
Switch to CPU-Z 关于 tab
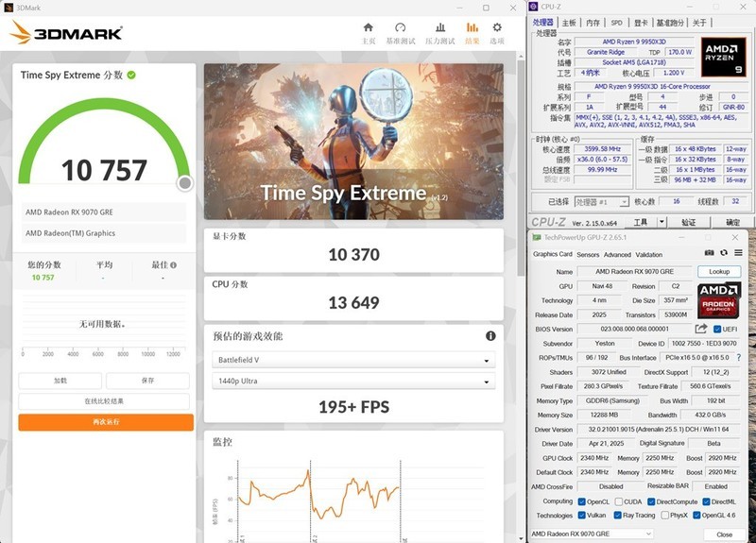click(699, 23)
